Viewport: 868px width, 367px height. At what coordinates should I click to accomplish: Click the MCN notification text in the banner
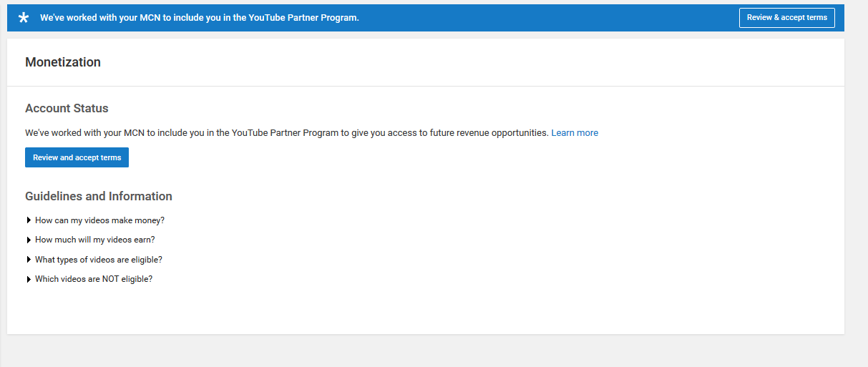[x=199, y=18]
